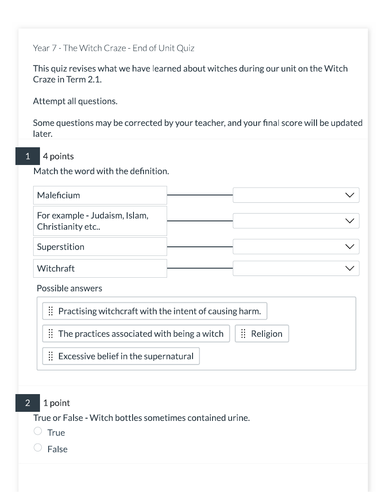
Task: Select the True radio button
Action: click(x=38, y=431)
